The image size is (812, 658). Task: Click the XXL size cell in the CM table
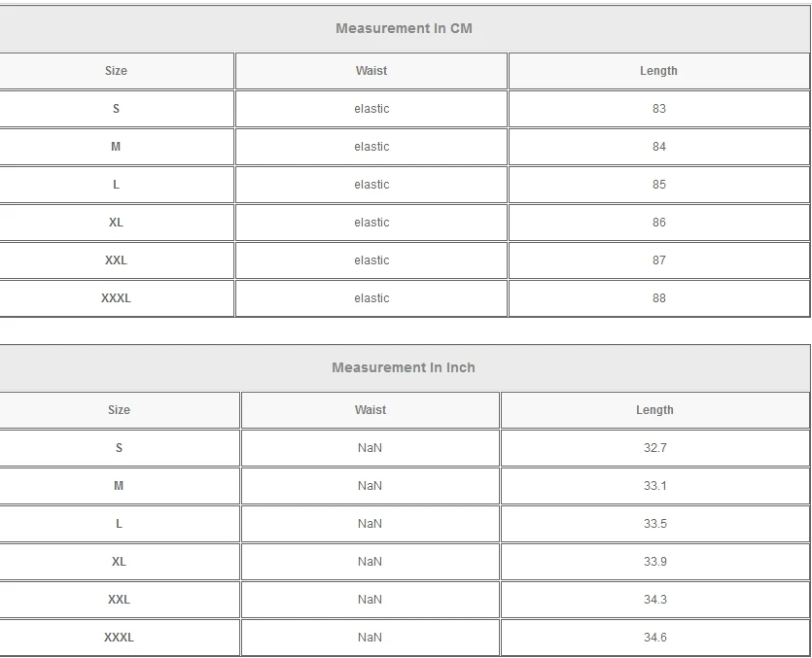pyautogui.click(x=116, y=260)
